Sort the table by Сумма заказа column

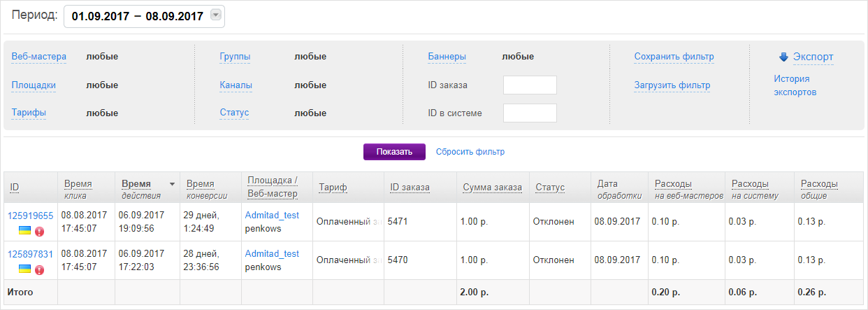492,188
